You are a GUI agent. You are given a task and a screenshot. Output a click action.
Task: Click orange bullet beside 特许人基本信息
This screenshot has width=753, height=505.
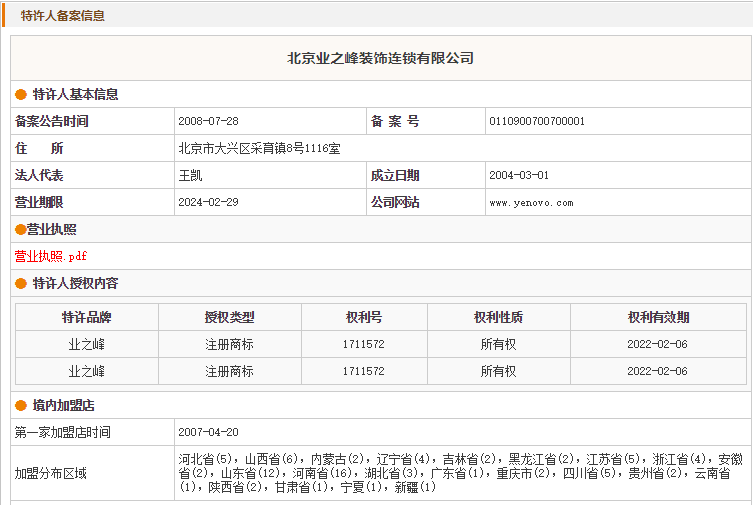(x=21, y=95)
